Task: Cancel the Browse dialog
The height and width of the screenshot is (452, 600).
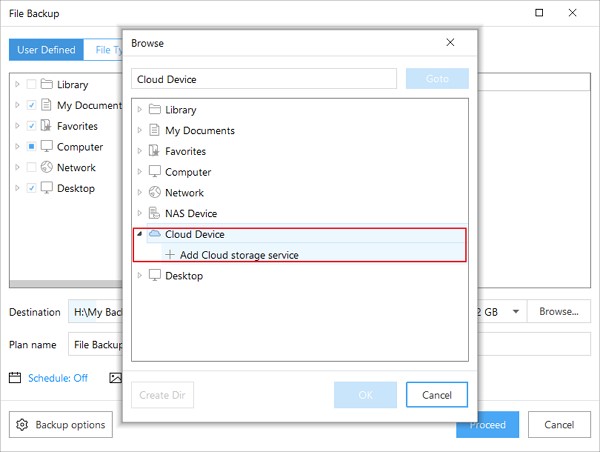Action: (x=437, y=395)
